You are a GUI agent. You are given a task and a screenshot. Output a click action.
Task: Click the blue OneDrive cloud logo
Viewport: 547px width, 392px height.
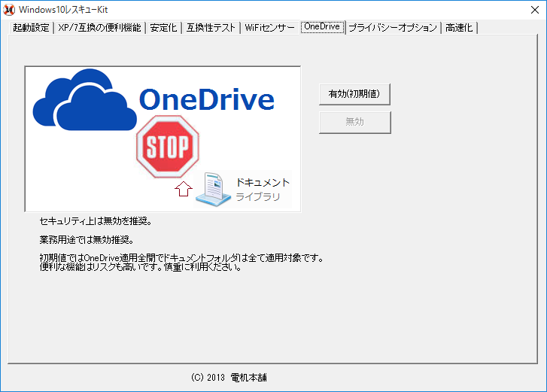(x=83, y=103)
